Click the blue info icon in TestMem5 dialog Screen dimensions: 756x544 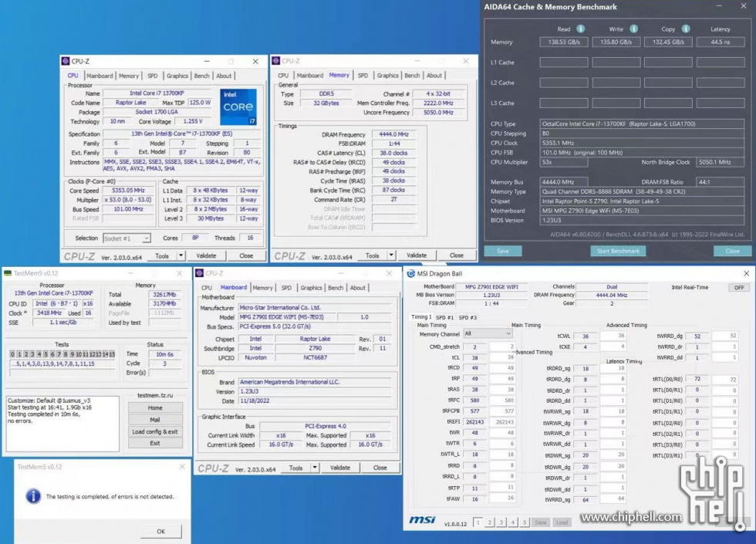[32, 495]
